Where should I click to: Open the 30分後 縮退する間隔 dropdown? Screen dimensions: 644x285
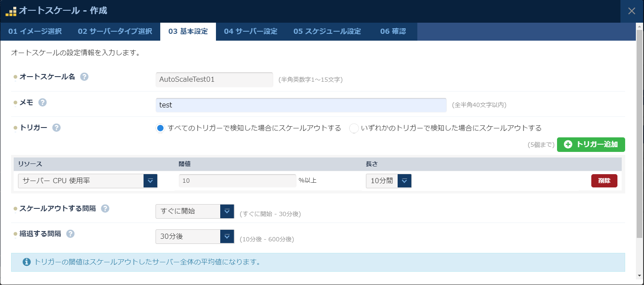point(227,236)
